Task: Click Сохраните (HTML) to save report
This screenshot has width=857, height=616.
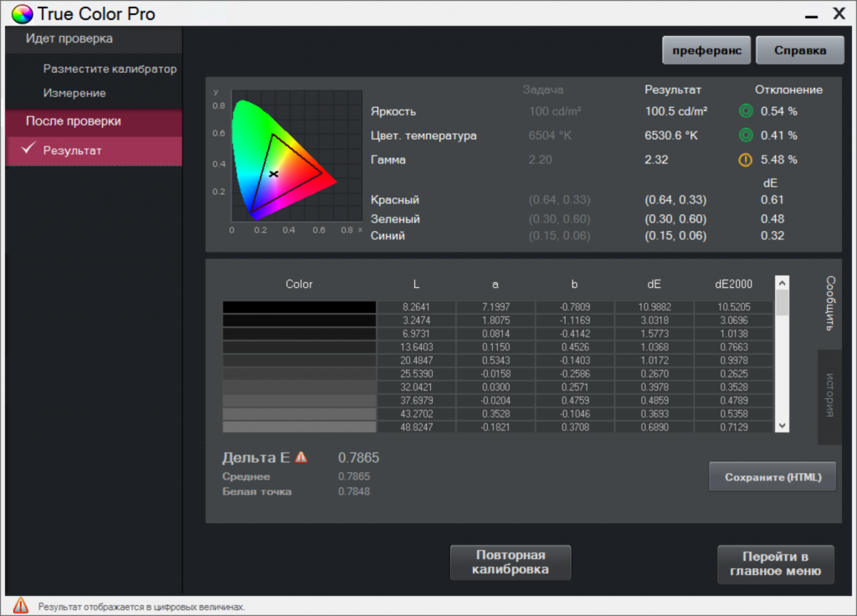Action: 772,477
